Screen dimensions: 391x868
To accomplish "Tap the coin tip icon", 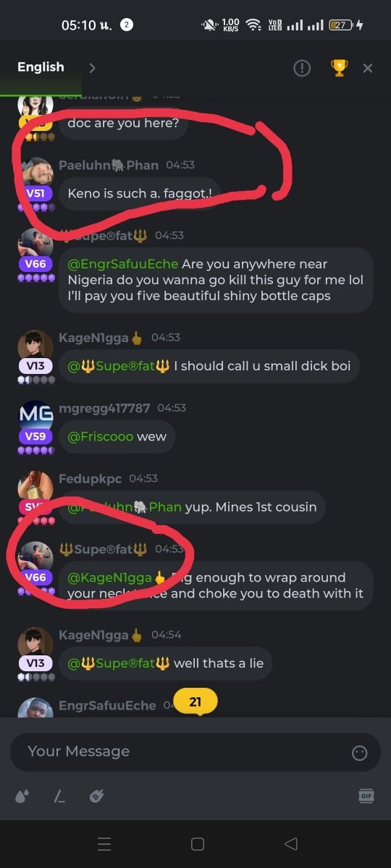I will [96, 796].
